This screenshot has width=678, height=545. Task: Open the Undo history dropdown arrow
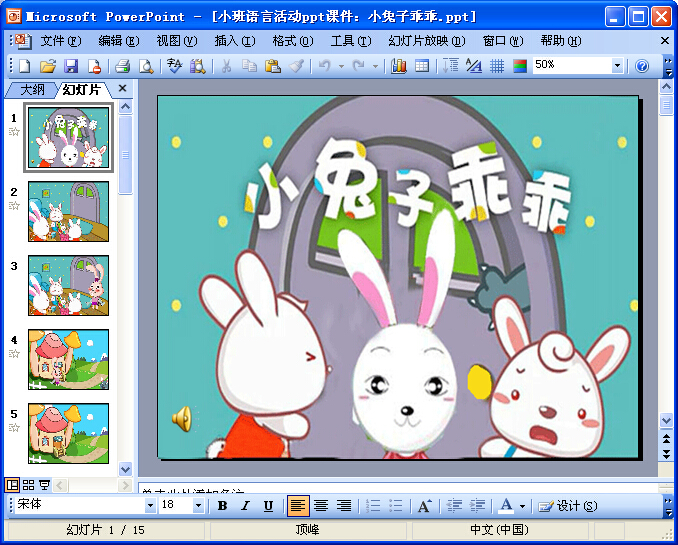coord(342,67)
